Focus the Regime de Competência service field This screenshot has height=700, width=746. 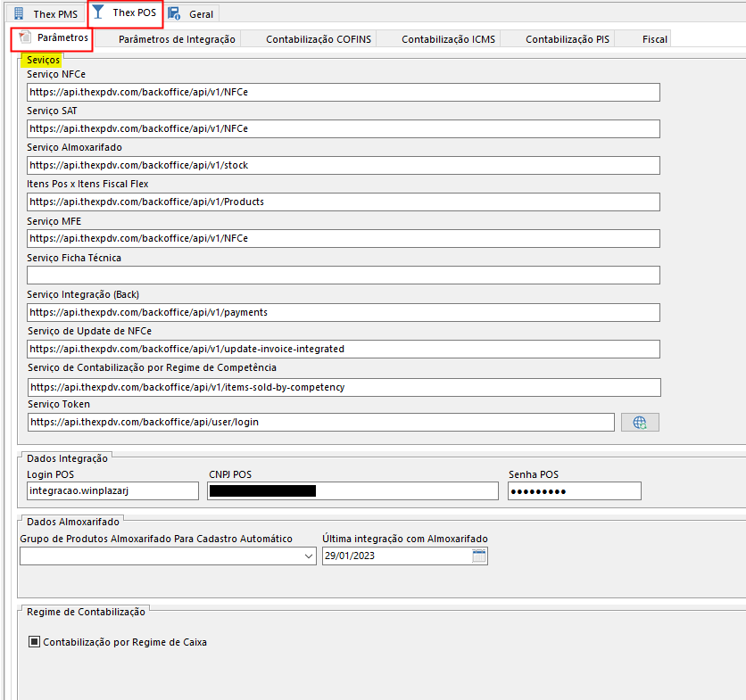click(x=344, y=387)
